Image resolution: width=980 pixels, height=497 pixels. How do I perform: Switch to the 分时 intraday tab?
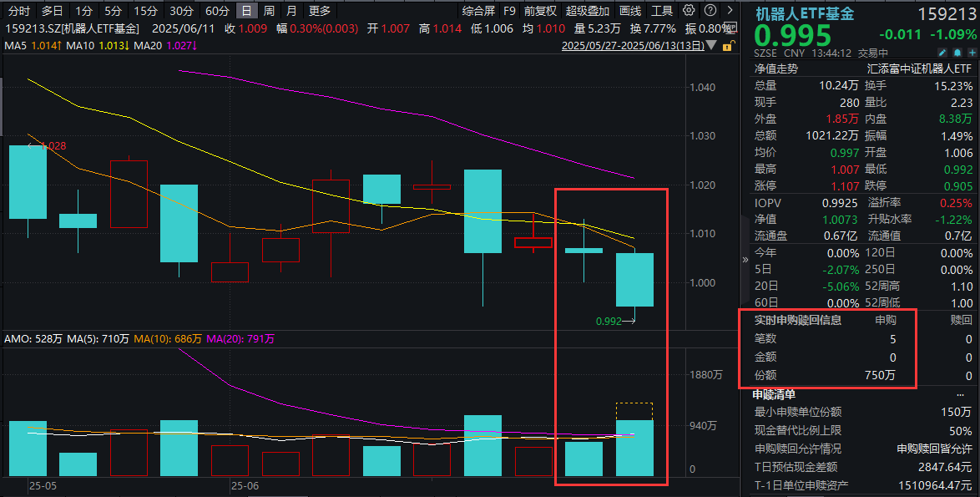(19, 11)
